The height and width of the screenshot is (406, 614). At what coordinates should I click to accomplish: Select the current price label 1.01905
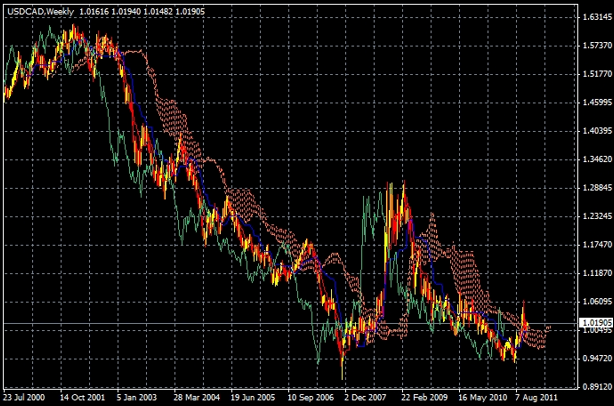tap(595, 323)
